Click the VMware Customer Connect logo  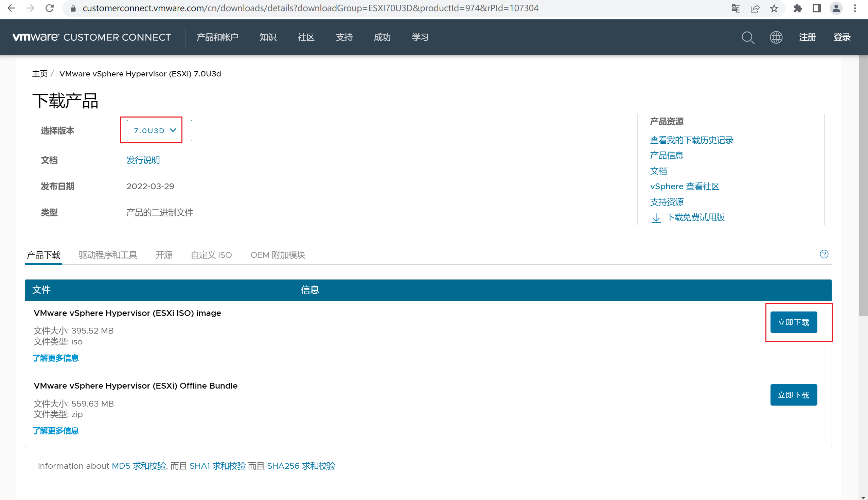pos(92,37)
